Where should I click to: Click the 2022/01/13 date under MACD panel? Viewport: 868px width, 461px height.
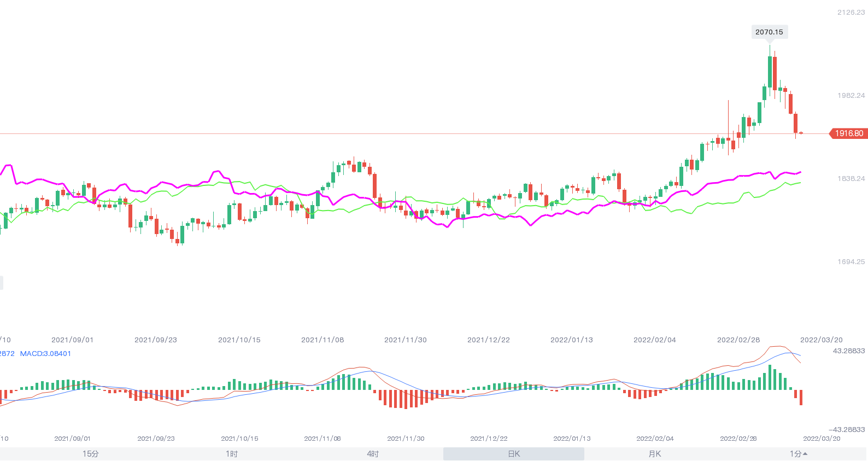572,439
